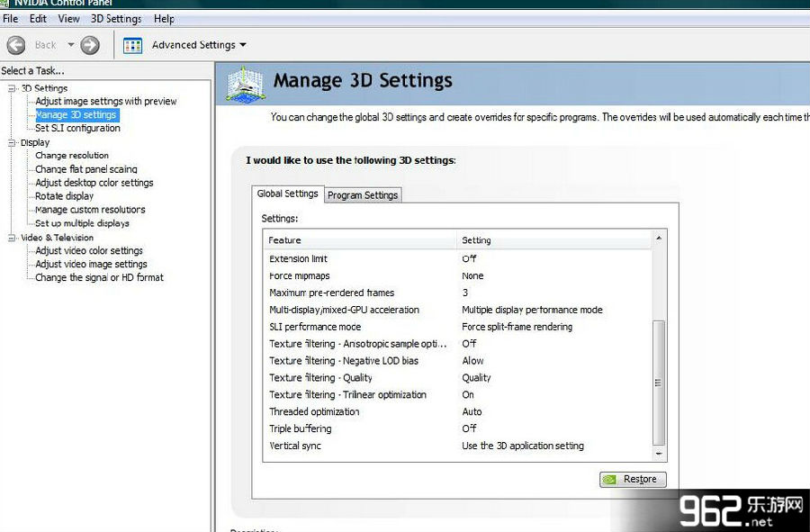Viewport: 810px width, 532px height.
Task: Click the 'Multiple display performance mode' value
Action: click(532, 310)
